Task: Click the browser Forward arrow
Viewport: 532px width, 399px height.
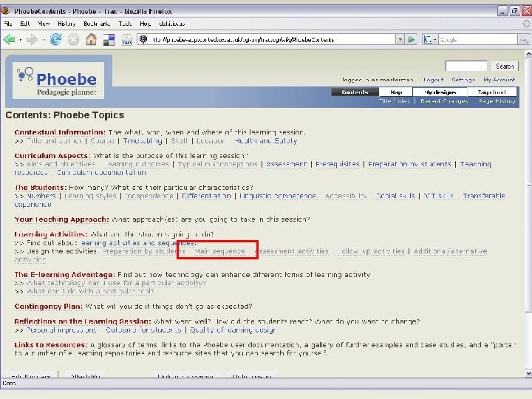Action: pyautogui.click(x=33, y=40)
